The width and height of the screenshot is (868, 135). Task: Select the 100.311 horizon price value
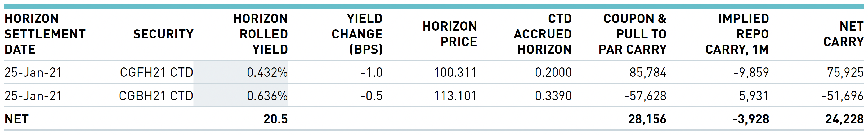455,73
